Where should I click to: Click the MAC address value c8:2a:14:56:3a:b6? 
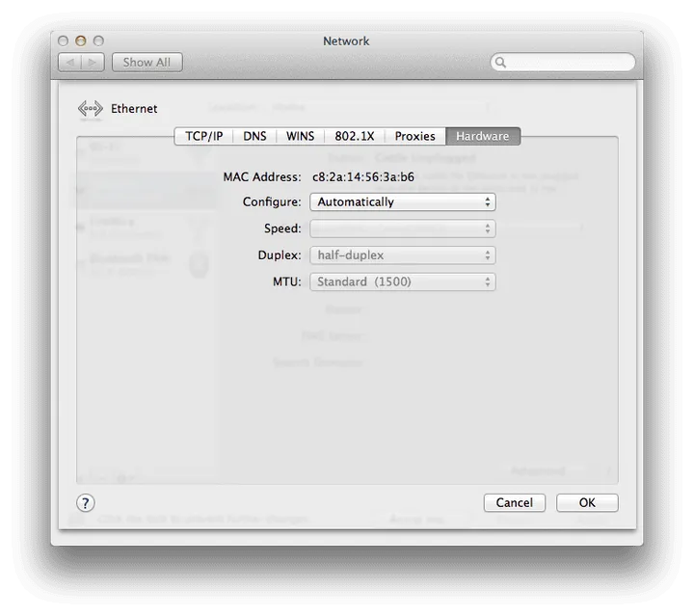tap(362, 176)
